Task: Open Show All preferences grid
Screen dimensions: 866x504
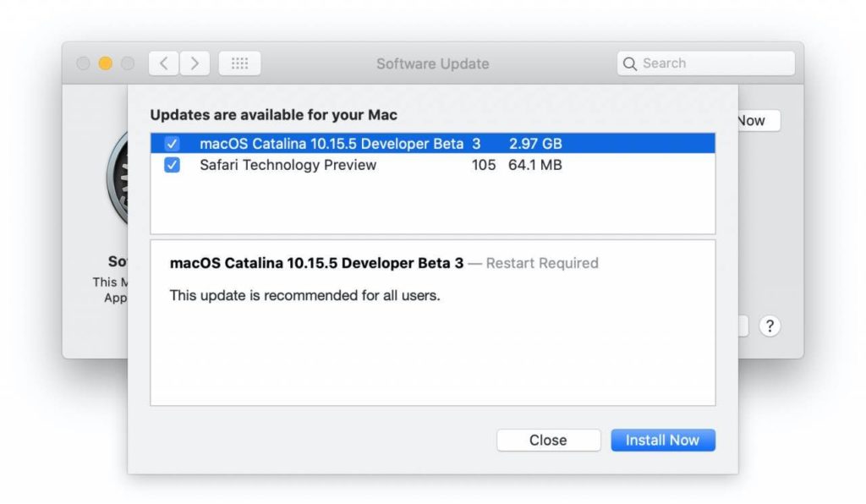Action: point(239,63)
